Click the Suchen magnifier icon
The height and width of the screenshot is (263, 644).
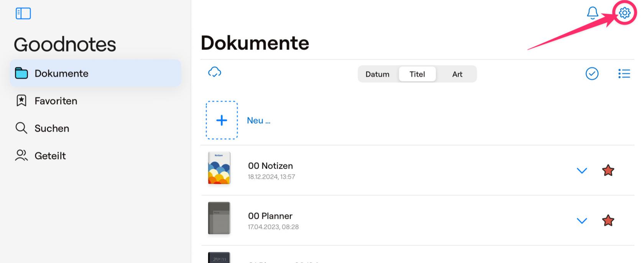[x=21, y=128]
